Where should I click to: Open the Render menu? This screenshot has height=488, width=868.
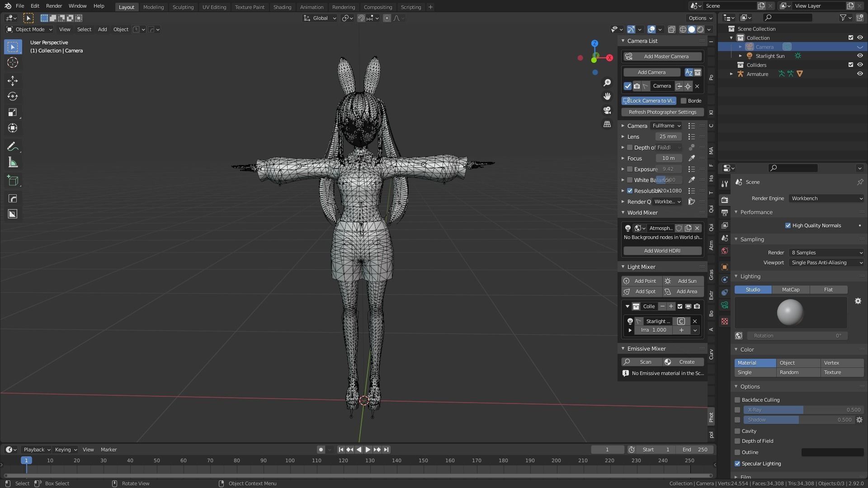click(x=54, y=6)
